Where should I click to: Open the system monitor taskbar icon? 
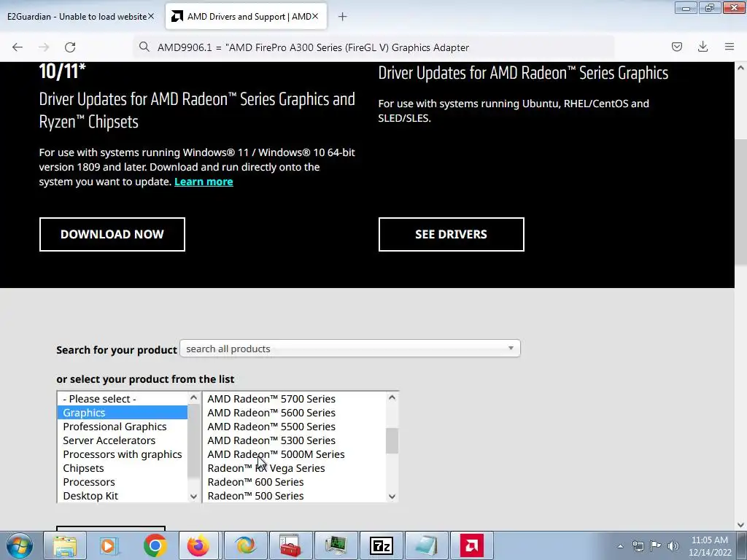(336, 545)
